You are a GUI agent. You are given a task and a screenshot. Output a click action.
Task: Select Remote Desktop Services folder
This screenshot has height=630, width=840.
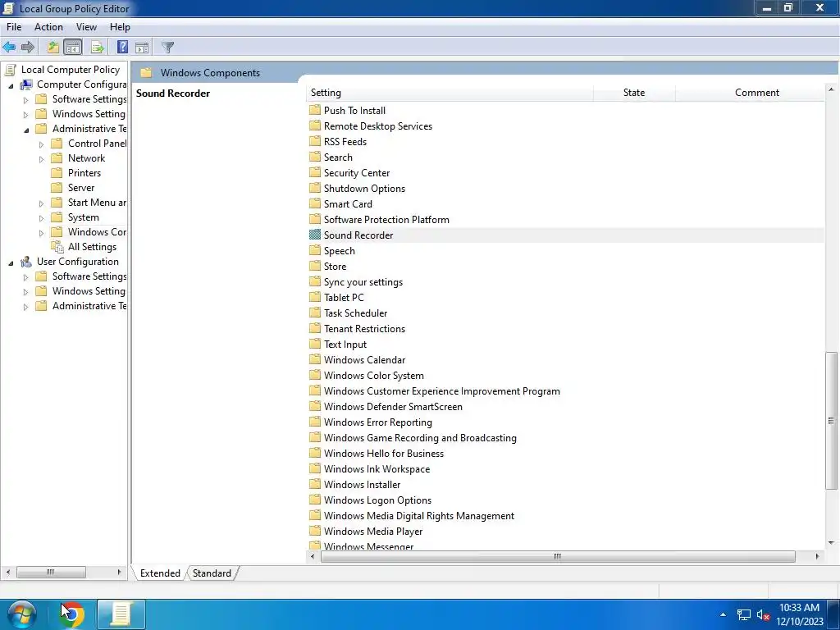click(377, 126)
